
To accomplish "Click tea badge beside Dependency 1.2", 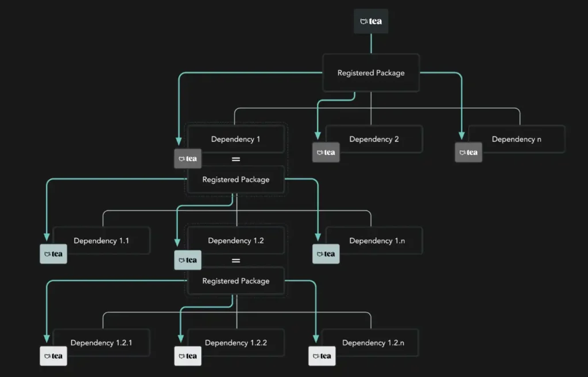I will [x=188, y=260].
